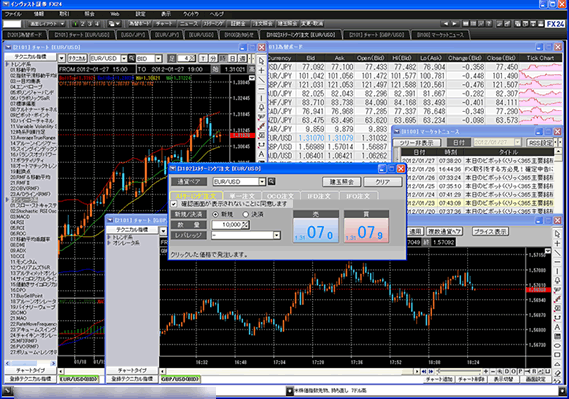Select crosshair tool in EUR/USD chart toolbar
The height and width of the screenshot is (399, 569).
point(261,70)
